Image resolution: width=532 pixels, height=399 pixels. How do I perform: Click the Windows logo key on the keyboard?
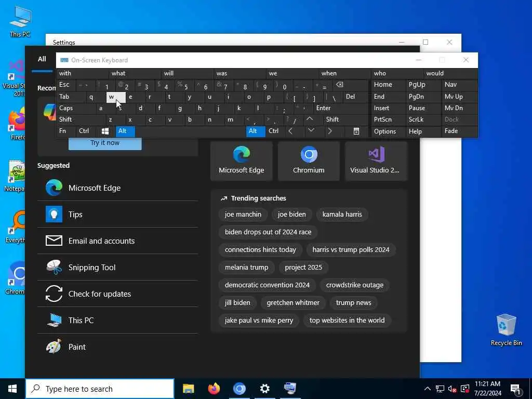(x=105, y=131)
